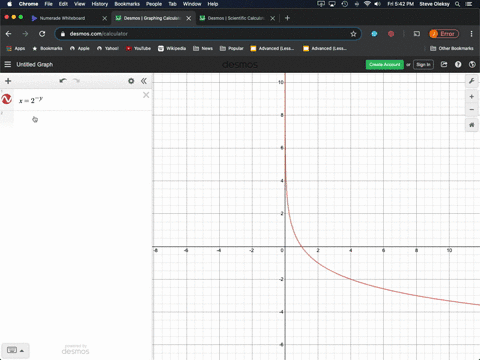
Task: Expand the Other Bookmarks folder
Action: click(x=452, y=48)
